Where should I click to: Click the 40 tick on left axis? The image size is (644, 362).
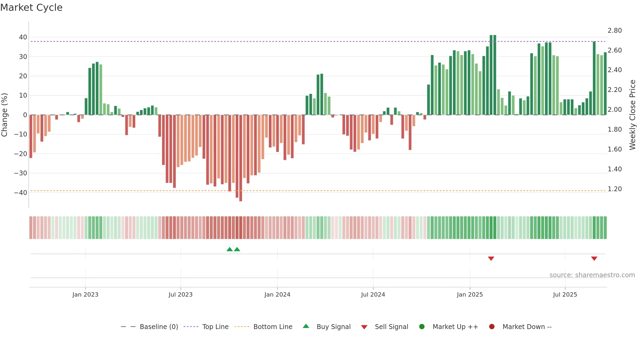click(x=23, y=37)
